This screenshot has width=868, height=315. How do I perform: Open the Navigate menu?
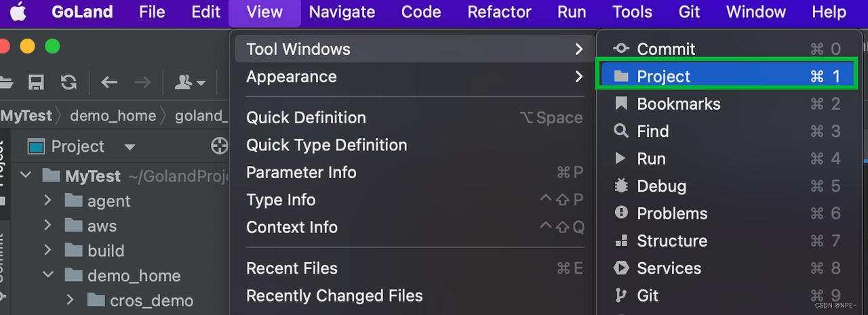click(342, 12)
